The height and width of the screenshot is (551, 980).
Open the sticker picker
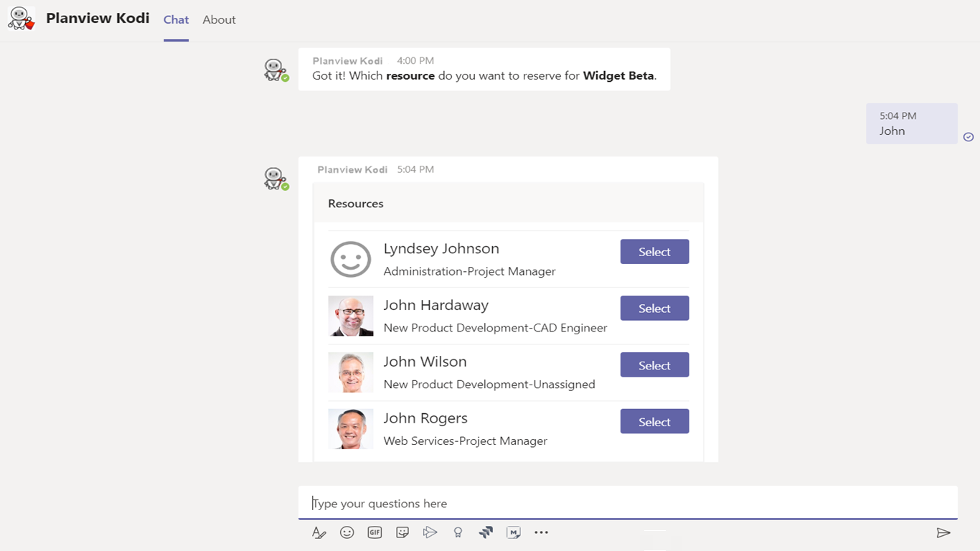[402, 532]
